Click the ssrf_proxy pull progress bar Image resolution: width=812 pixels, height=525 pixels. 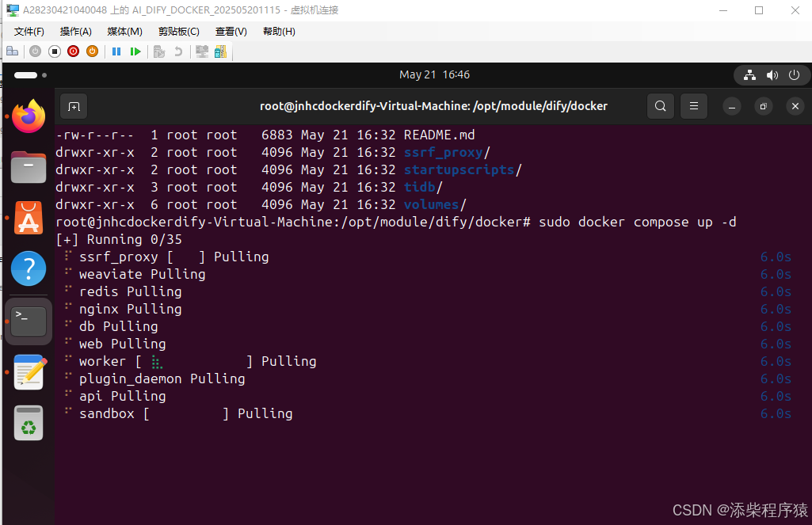(186, 257)
